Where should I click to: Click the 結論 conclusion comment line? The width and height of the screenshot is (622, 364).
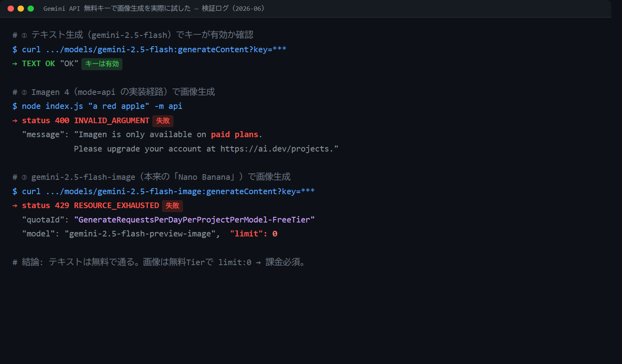point(159,262)
